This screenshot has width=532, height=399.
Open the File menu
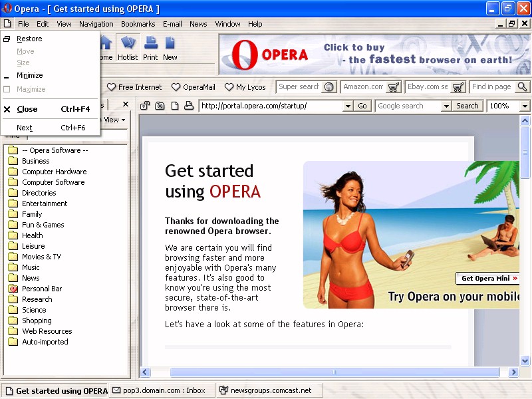click(x=23, y=24)
